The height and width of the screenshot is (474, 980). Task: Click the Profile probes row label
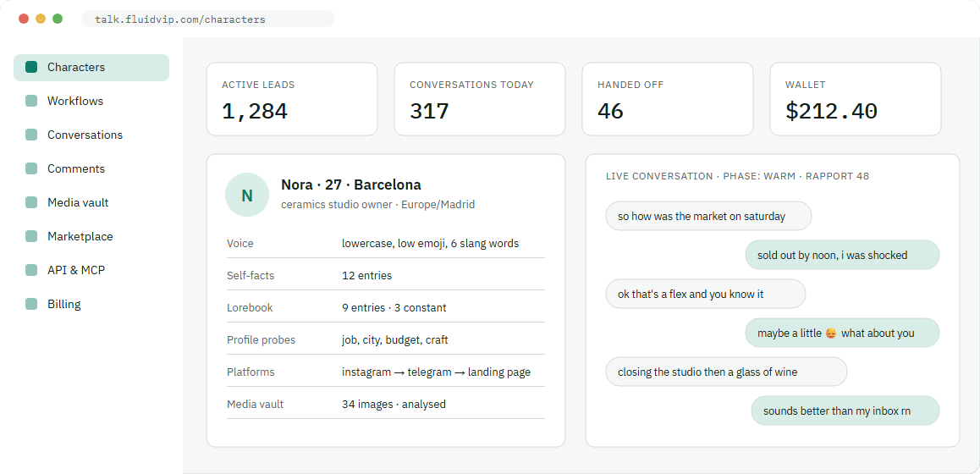point(262,340)
